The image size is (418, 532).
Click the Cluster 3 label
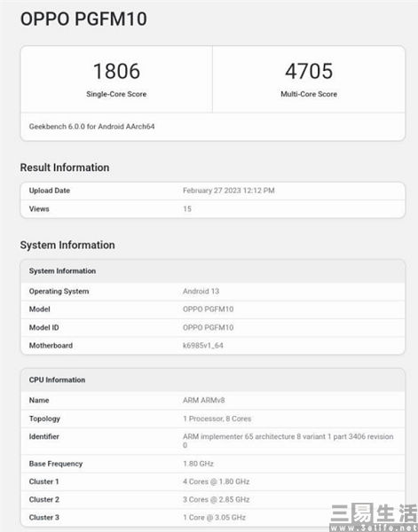[x=43, y=518]
